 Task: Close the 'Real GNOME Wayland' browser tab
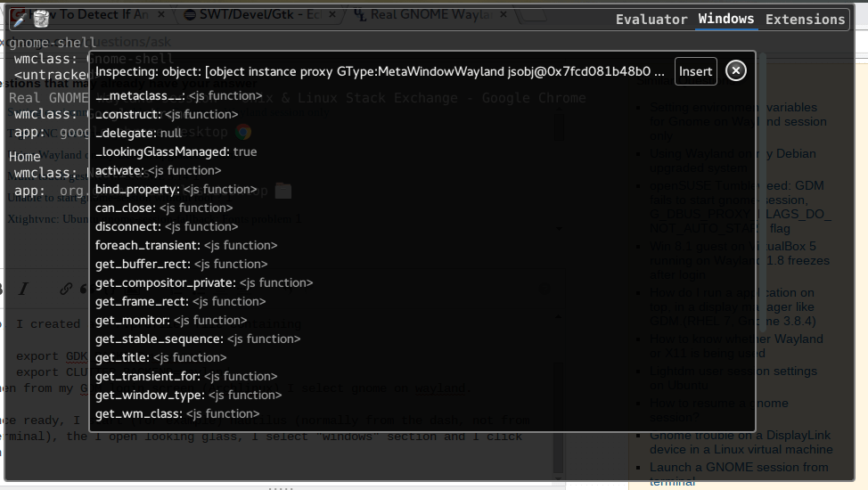click(504, 14)
